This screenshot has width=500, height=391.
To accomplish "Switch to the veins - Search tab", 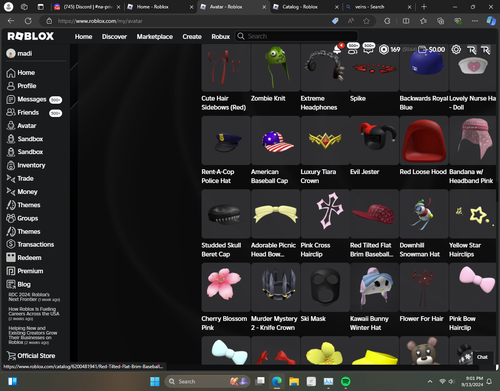I will click(x=378, y=7).
